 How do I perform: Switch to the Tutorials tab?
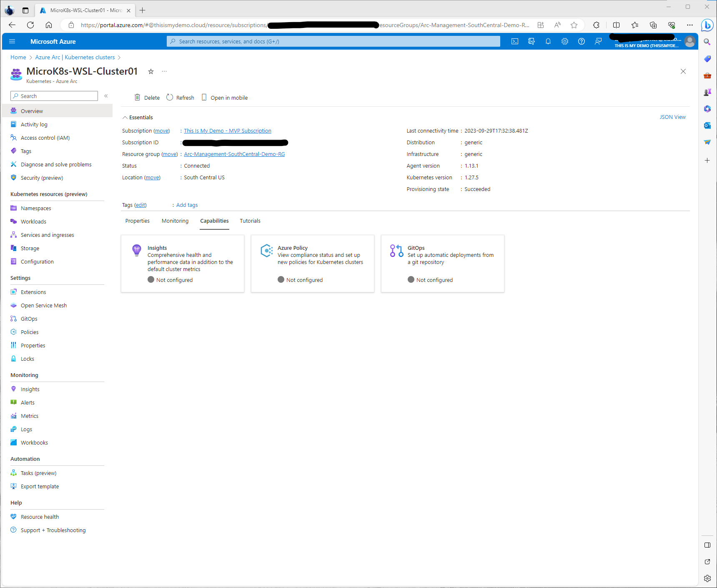point(250,221)
